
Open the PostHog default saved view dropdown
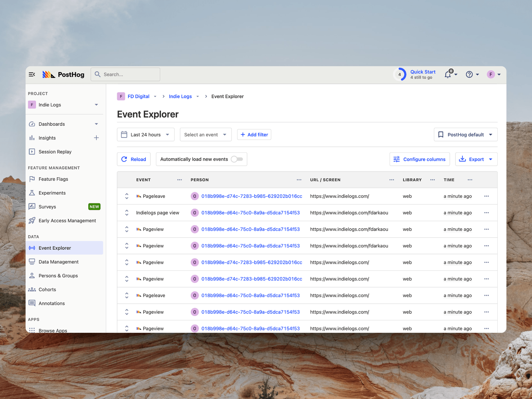tap(465, 135)
